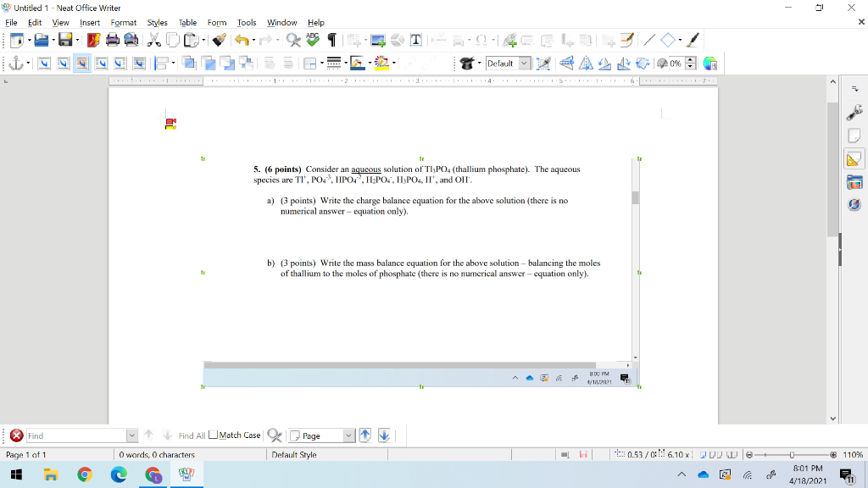The image size is (868, 488).
Task: Select the Flip Horizontally tool
Action: 587,63
